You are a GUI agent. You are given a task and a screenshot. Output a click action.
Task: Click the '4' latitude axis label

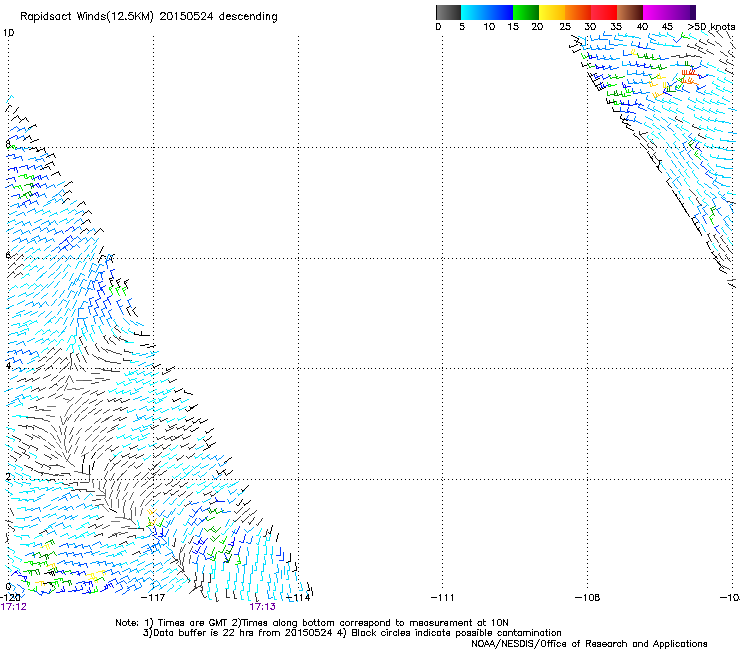click(x=8, y=365)
